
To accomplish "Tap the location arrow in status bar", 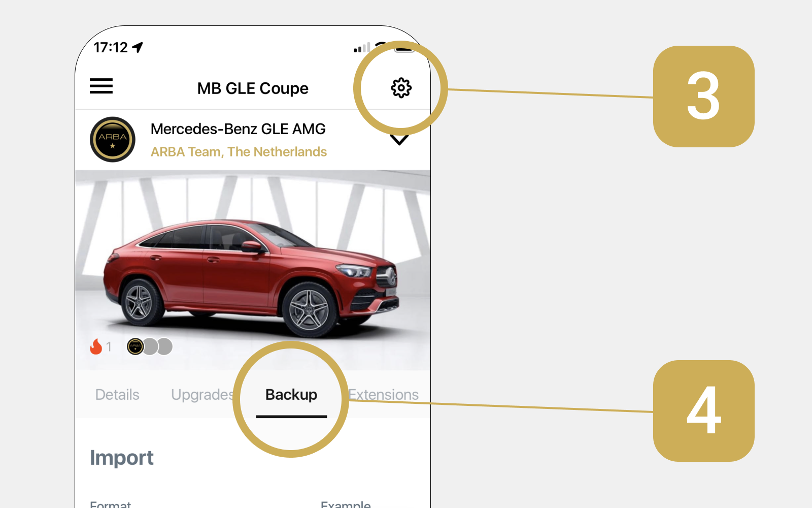I will (x=138, y=47).
